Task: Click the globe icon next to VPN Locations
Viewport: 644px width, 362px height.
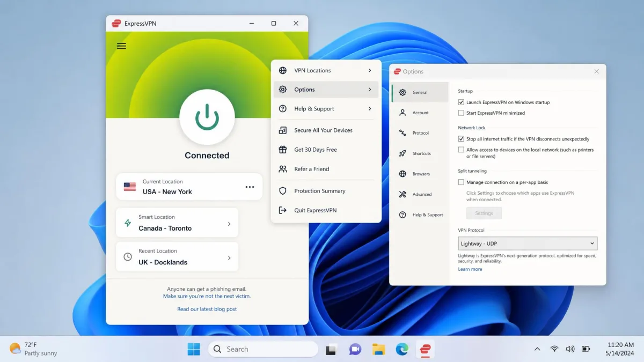Action: 283,70
